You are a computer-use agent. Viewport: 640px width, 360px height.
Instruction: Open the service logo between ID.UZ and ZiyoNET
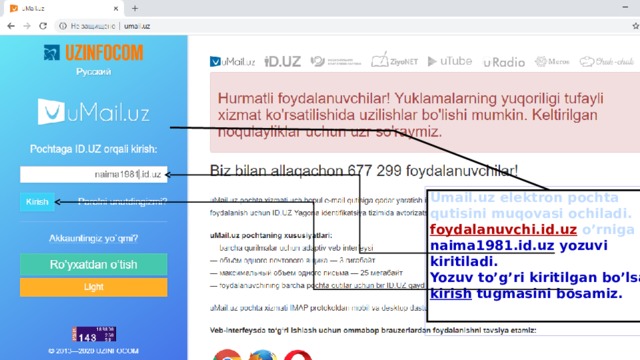pyautogui.click(x=336, y=62)
